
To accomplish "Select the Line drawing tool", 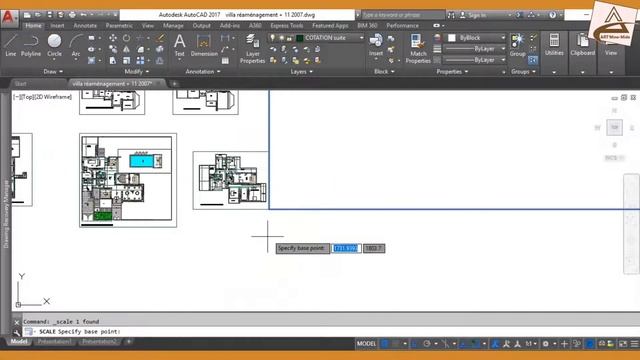I will [11, 45].
